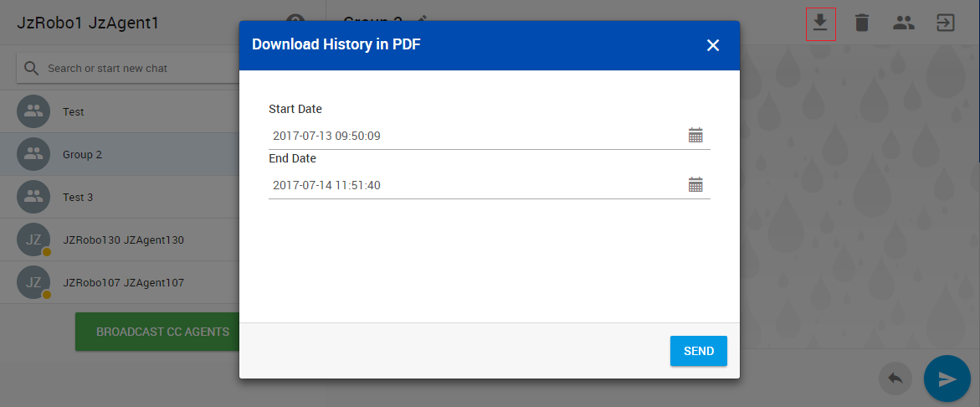Select the Group 2 chat

117,155
